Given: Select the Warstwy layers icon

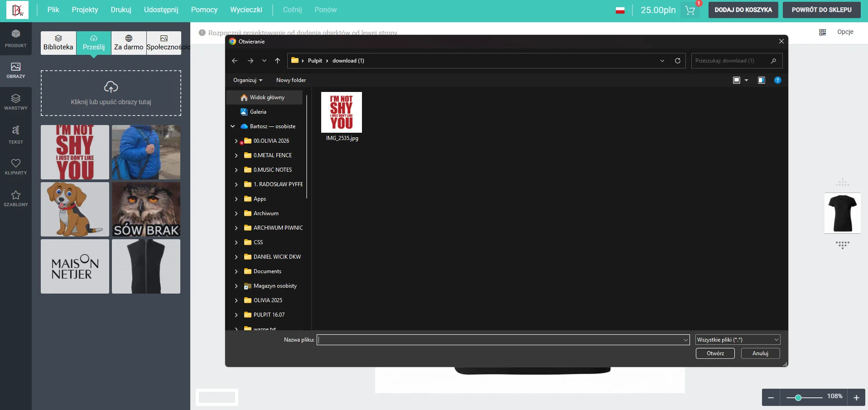Looking at the screenshot, I should (x=16, y=102).
